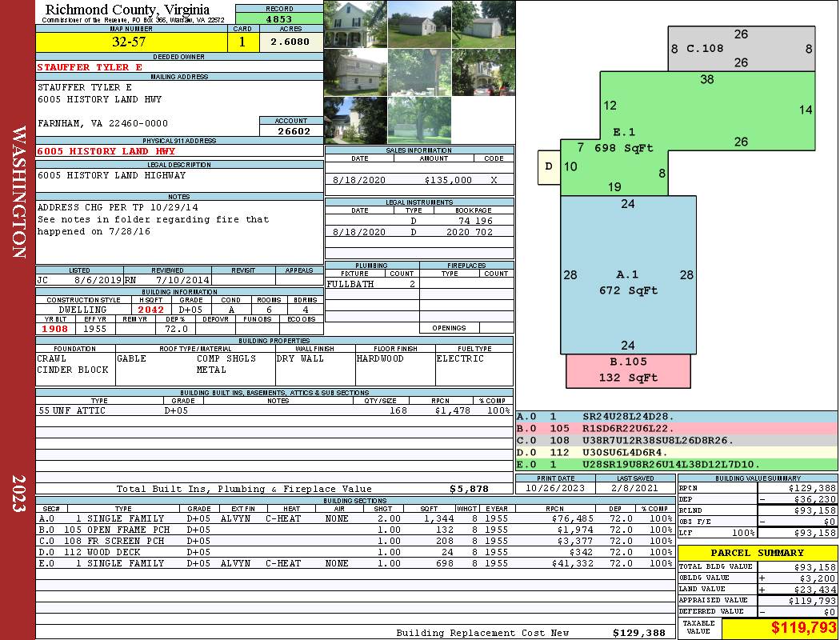Viewport: 840px width, 640px height.
Task: Click the blue A.1 672 SqFt sketch area
Action: pos(628,274)
